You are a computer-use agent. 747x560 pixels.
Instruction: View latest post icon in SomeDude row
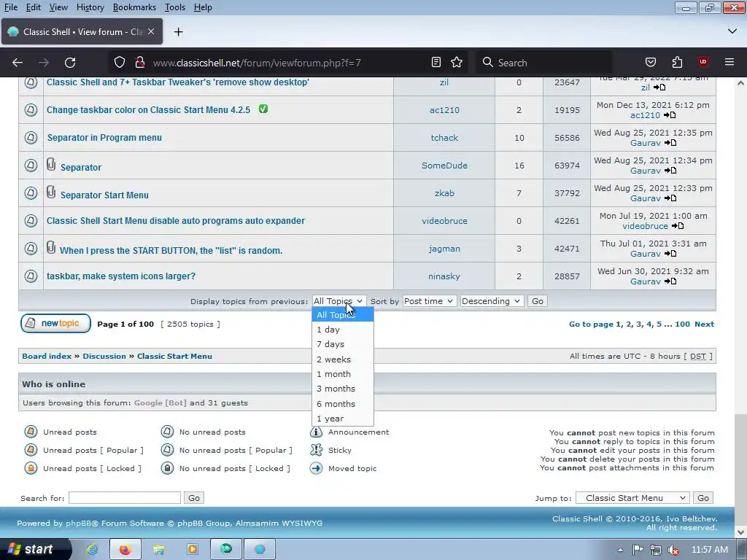tap(670, 171)
